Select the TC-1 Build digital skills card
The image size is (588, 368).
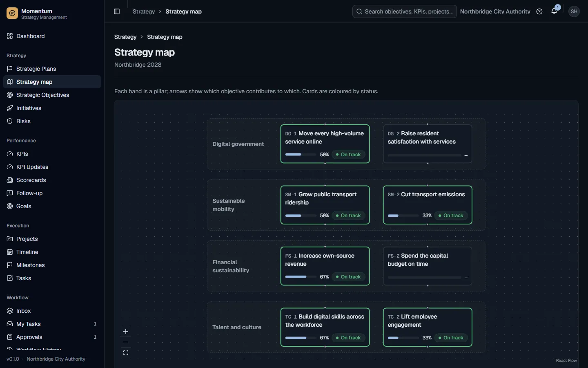click(x=325, y=327)
